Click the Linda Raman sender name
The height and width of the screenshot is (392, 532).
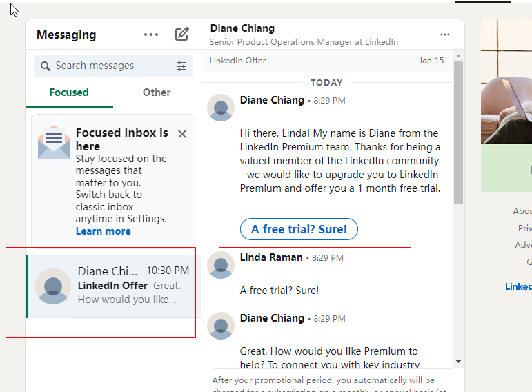[x=271, y=257]
